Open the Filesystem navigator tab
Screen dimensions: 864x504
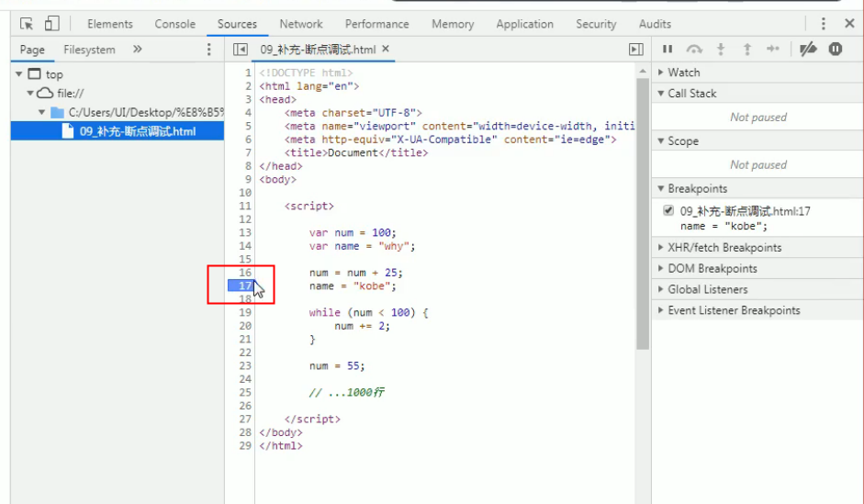89,50
